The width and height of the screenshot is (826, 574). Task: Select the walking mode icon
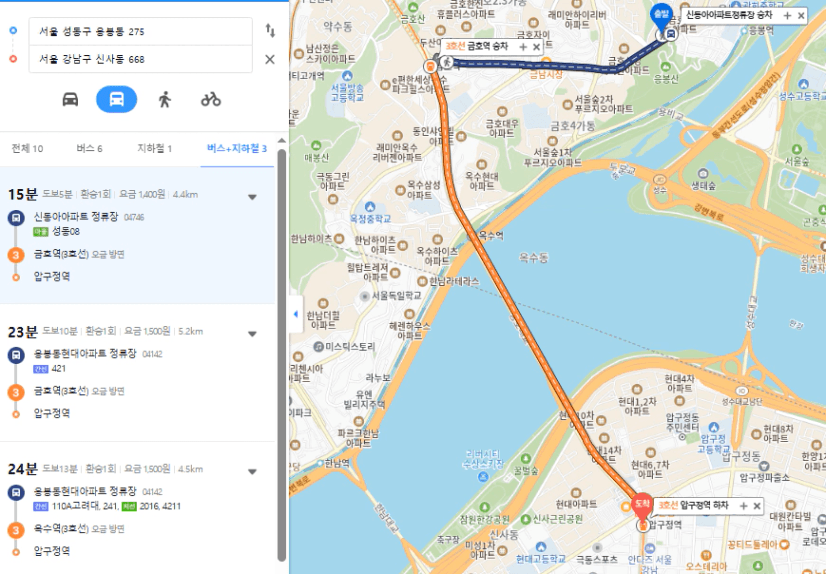(x=164, y=99)
